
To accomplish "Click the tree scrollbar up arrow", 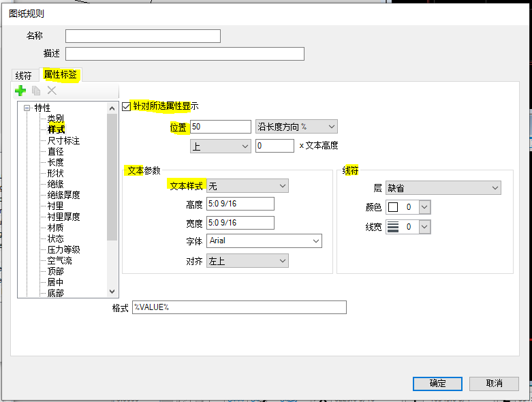I will tap(112, 108).
